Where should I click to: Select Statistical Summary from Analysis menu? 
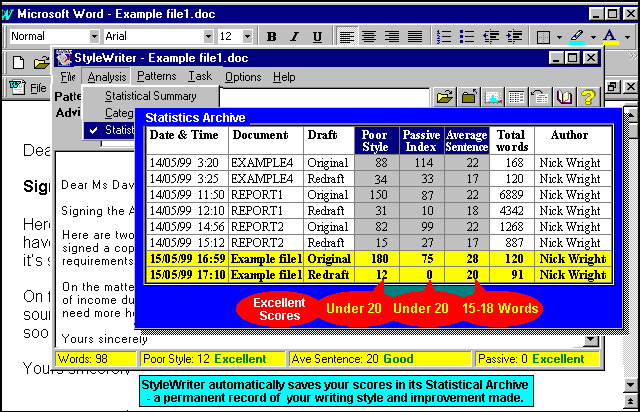coord(151,96)
